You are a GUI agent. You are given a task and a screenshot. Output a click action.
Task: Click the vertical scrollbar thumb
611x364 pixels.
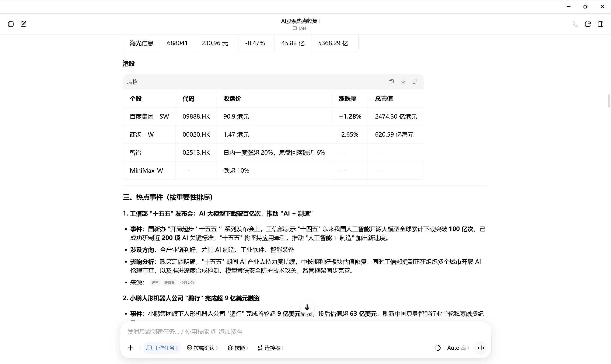[609, 101]
